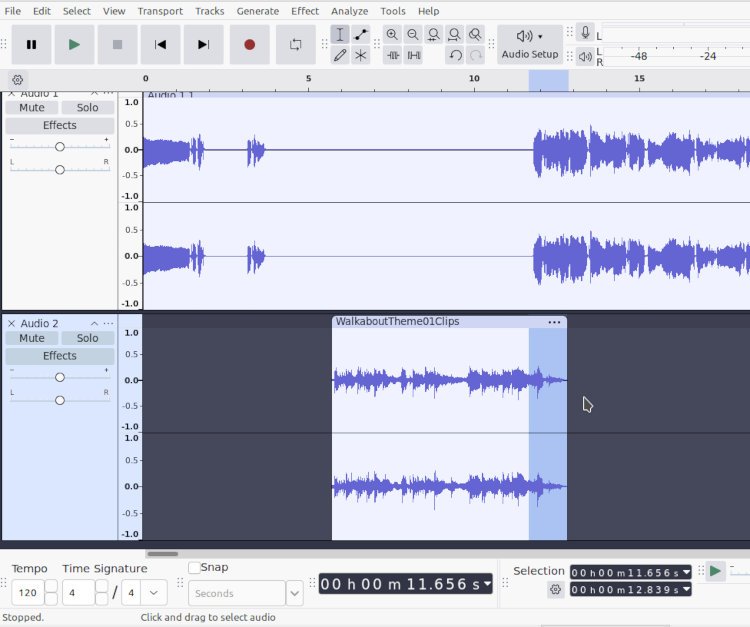Click the timeline ruler at 5 seconds
The width and height of the screenshot is (750, 627).
tap(309, 79)
